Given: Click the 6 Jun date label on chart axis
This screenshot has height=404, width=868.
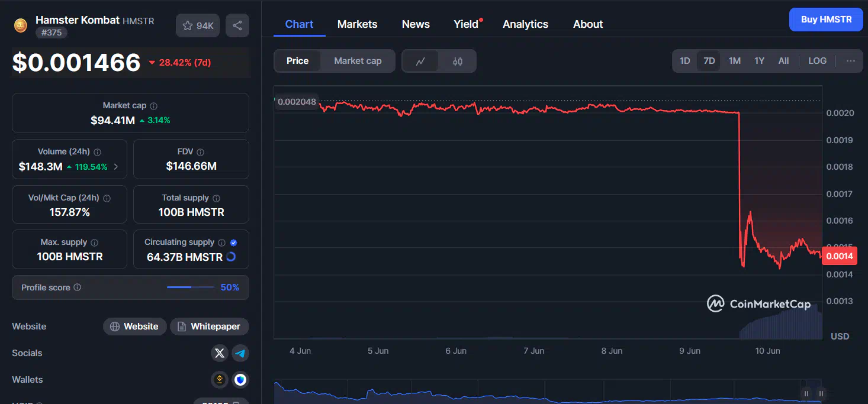Looking at the screenshot, I should tap(456, 351).
